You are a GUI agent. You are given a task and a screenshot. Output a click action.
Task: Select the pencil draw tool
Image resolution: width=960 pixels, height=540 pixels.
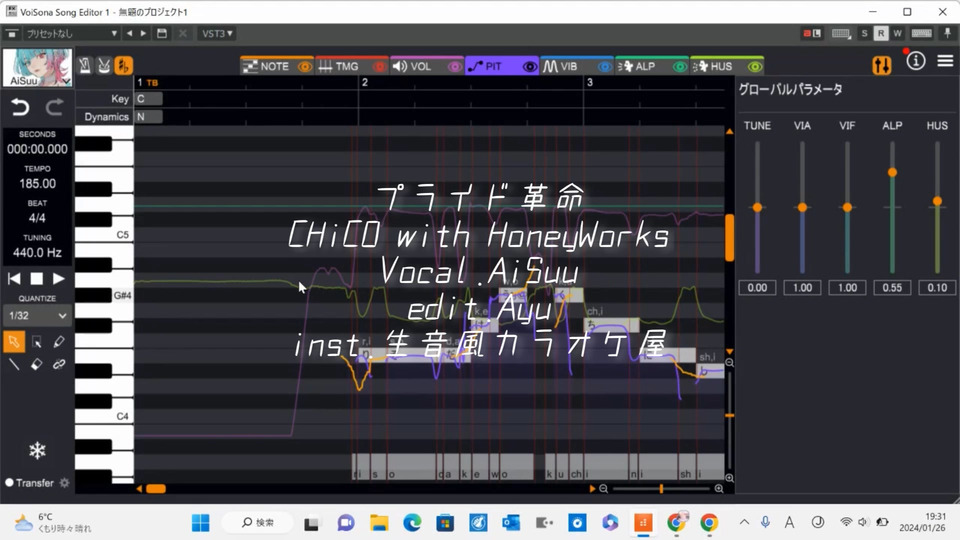[59, 342]
